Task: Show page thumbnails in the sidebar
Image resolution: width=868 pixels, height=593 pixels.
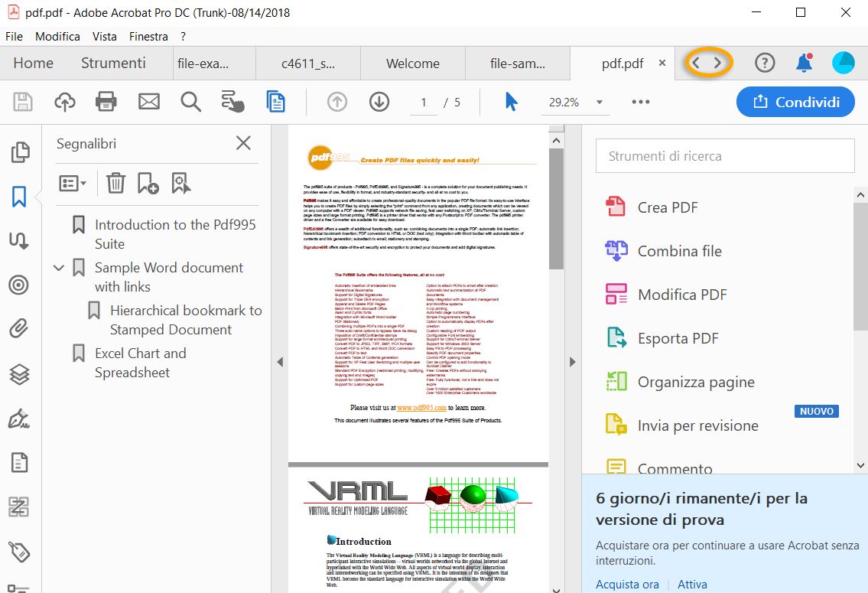Action: click(20, 152)
